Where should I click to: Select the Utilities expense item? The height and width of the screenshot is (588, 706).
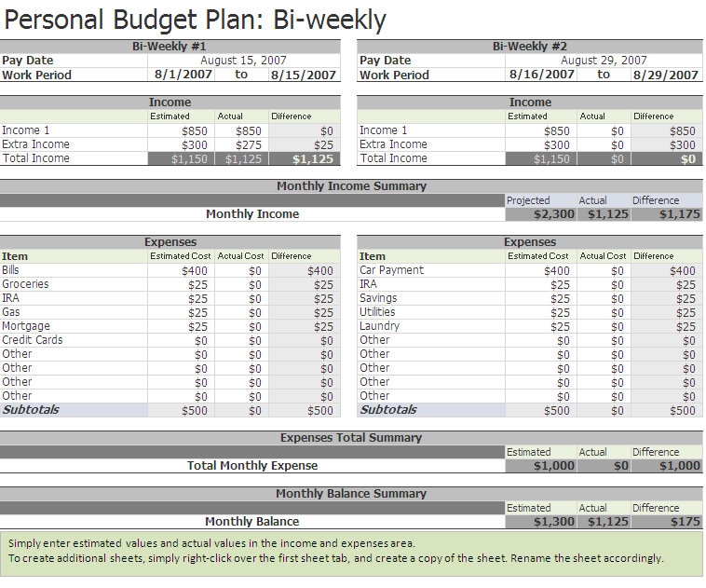(377, 312)
